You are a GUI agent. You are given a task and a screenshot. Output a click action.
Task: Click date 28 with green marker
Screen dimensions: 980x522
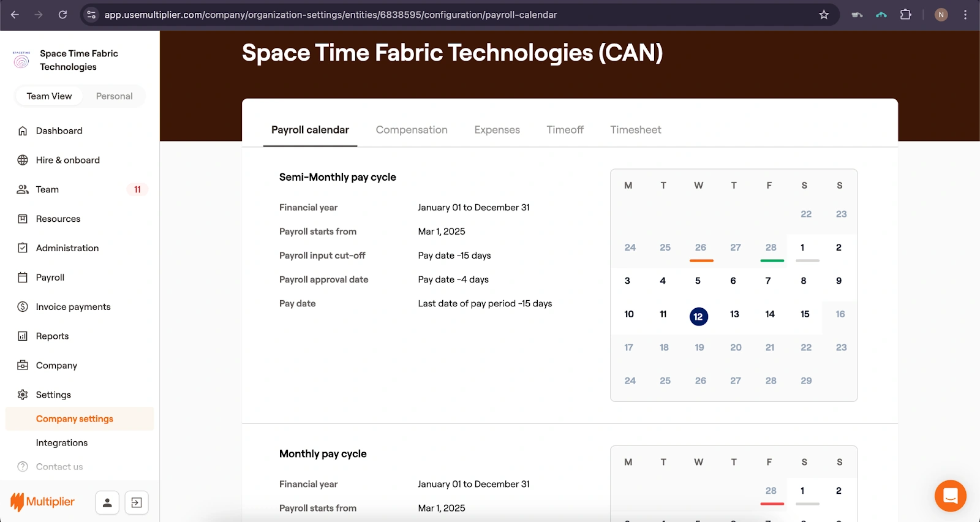coord(771,248)
